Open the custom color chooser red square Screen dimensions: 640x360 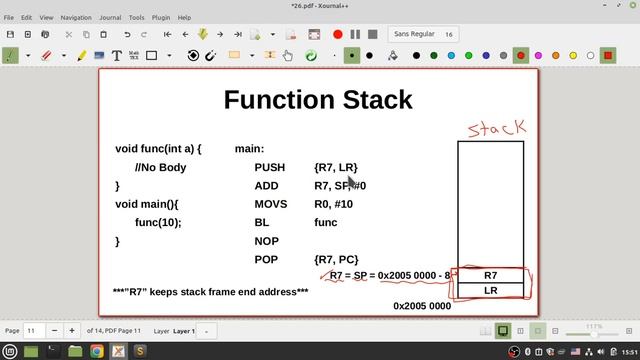point(608,56)
